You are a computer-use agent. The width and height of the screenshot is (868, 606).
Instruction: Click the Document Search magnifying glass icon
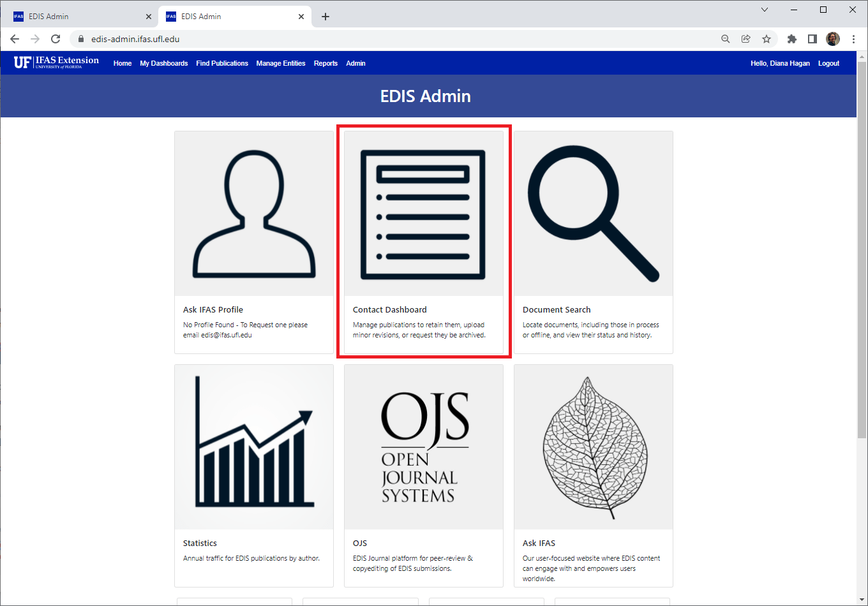pyautogui.click(x=593, y=214)
